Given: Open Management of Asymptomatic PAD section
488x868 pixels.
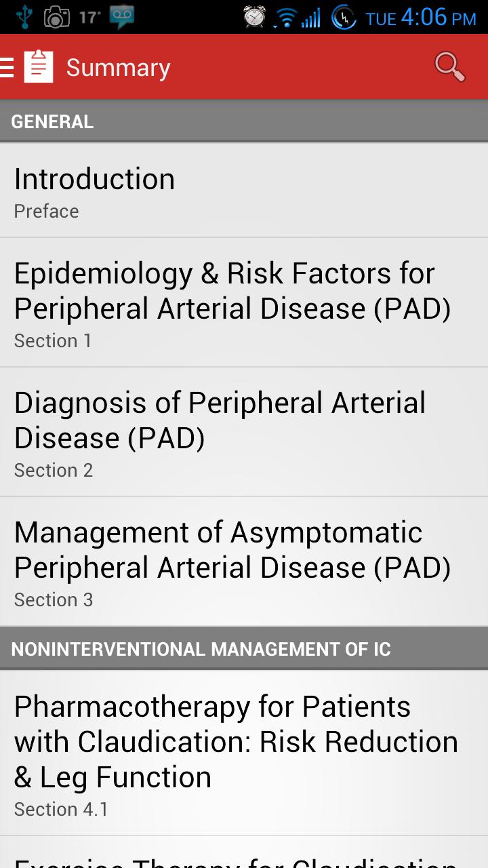Looking at the screenshot, I should [x=244, y=561].
